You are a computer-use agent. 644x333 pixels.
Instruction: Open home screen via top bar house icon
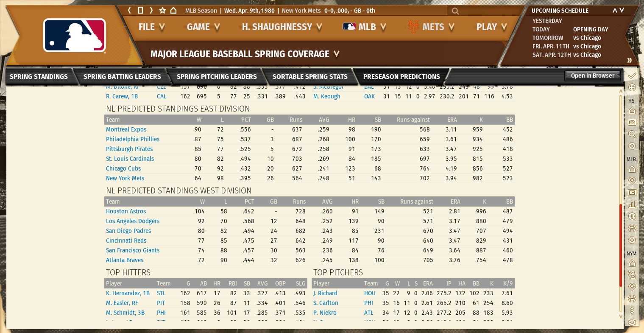(173, 10)
